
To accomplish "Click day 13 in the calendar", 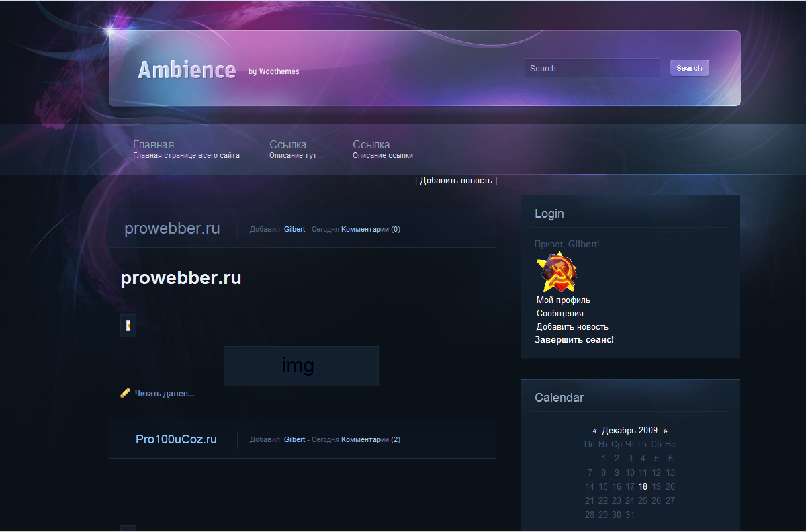I will point(670,473).
